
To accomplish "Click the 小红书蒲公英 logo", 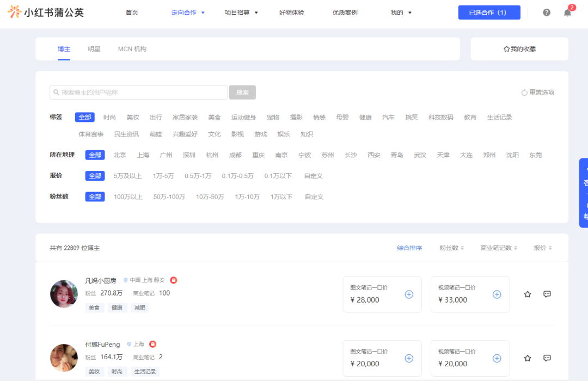I will click(x=46, y=12).
